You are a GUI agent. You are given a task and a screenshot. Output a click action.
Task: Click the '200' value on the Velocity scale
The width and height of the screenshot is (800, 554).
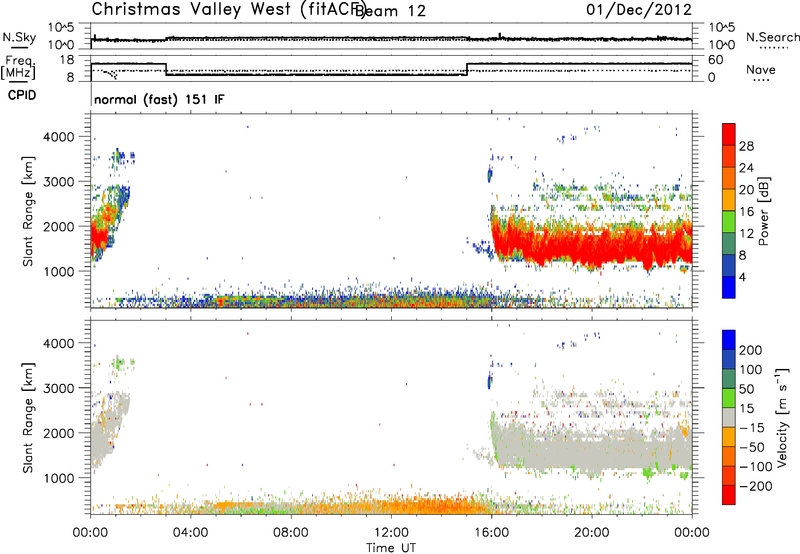click(751, 350)
